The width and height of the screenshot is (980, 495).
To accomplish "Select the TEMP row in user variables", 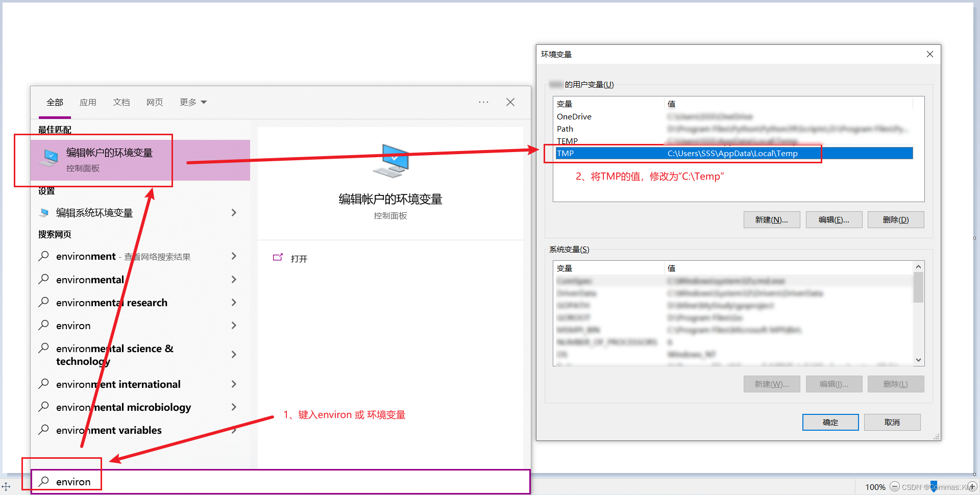I will tap(567, 141).
